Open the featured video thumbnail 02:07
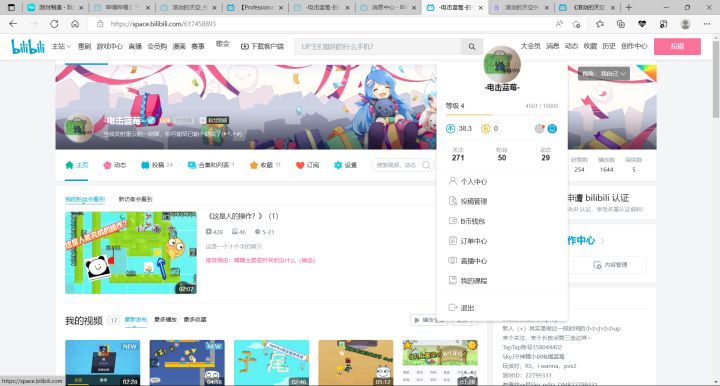Screen dimensions: 720x386 131,252
